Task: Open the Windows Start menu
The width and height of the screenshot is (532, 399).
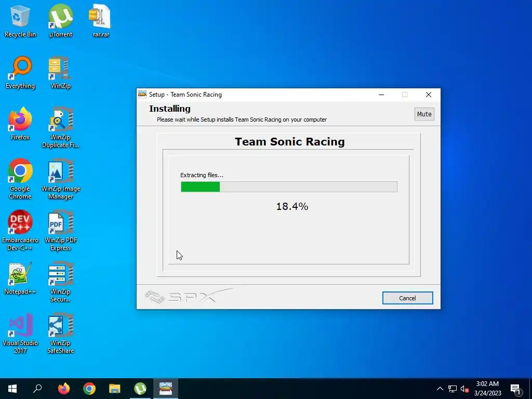Action: click(12, 389)
